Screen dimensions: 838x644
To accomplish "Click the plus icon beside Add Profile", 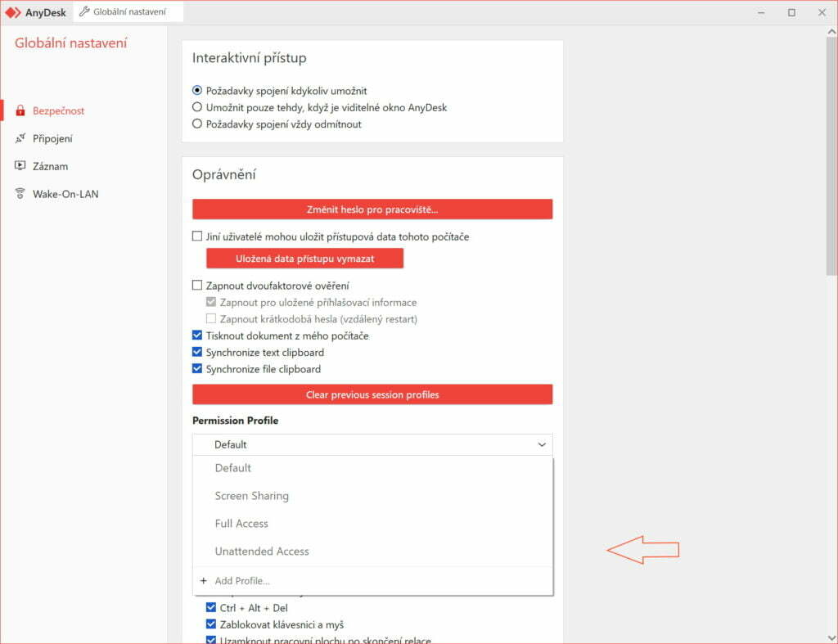I will [203, 580].
